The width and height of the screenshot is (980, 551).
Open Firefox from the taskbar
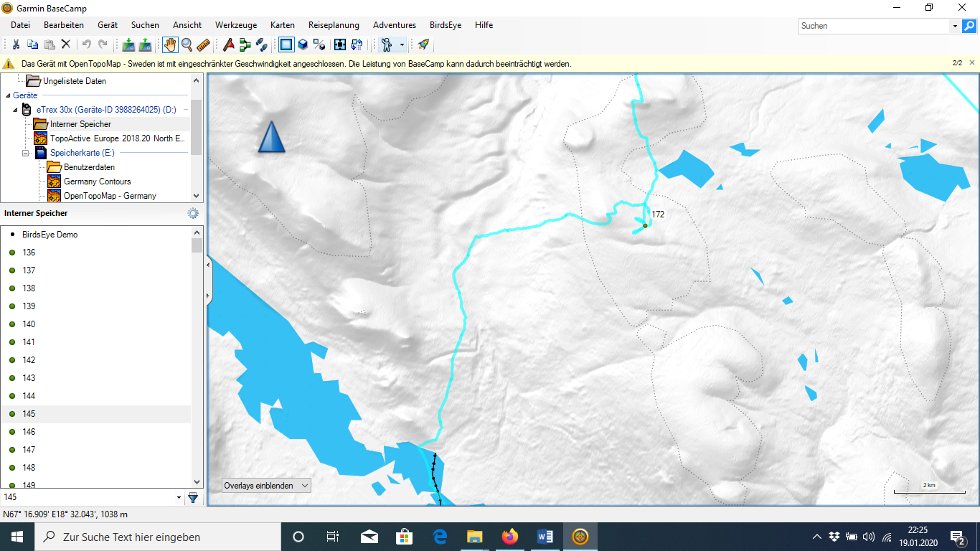510,537
